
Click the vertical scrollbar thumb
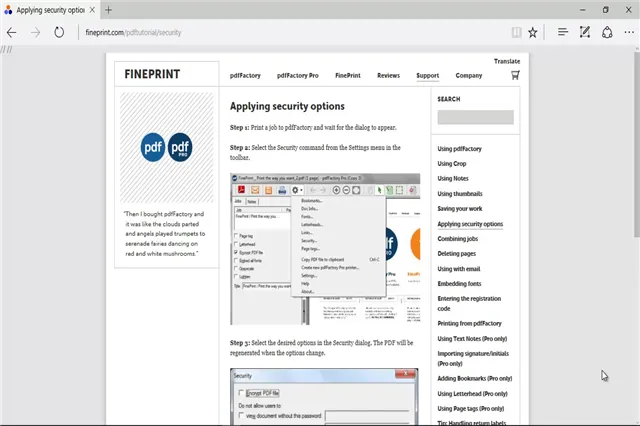(637, 144)
